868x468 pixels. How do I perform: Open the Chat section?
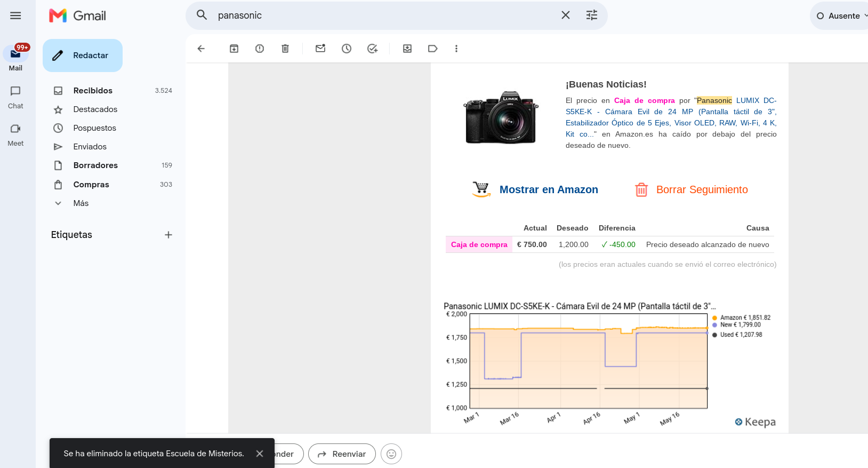pyautogui.click(x=15, y=97)
